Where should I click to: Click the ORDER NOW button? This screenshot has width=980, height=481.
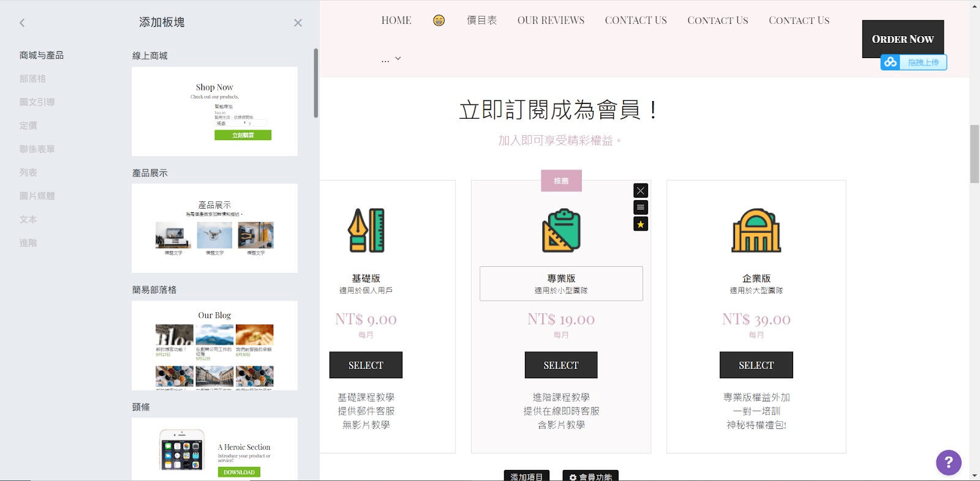903,39
